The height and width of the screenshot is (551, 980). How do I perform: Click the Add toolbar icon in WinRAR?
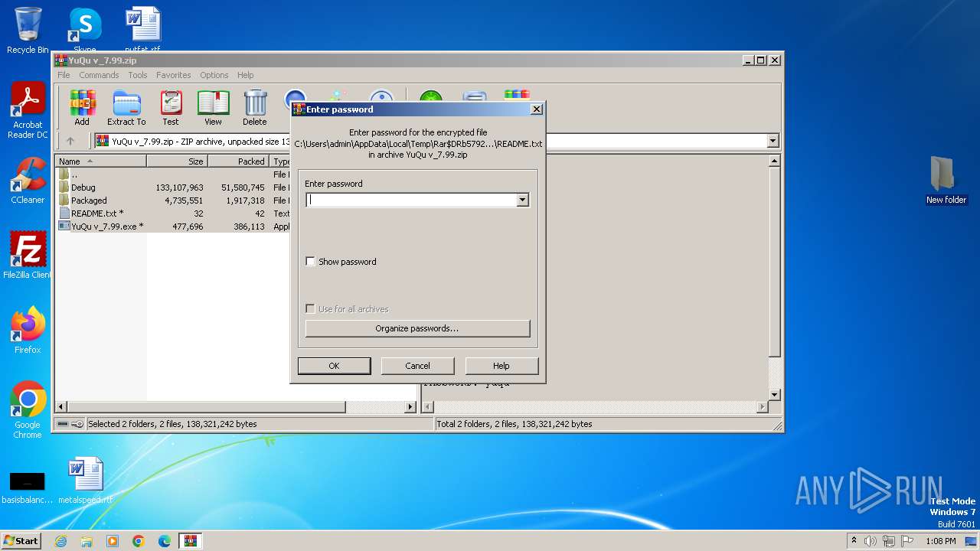click(82, 107)
